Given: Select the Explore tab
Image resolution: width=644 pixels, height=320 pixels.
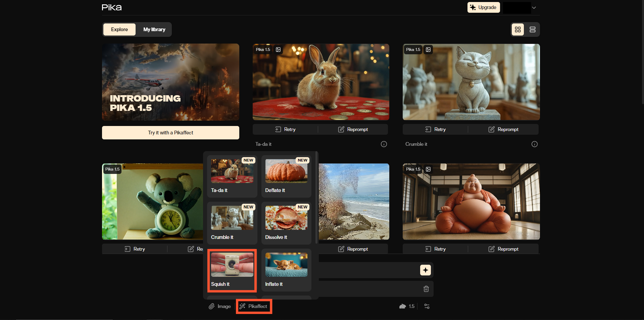Looking at the screenshot, I should 119,29.
